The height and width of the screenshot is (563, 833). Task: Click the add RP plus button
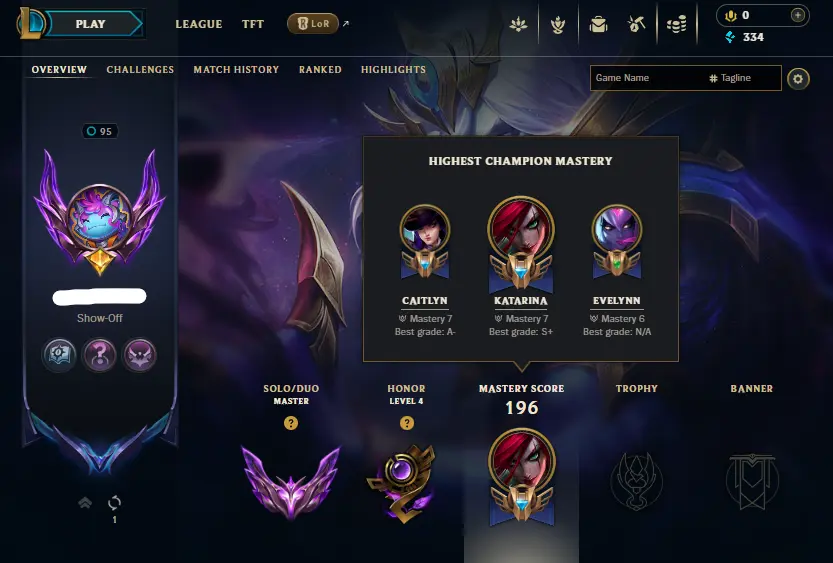click(797, 15)
